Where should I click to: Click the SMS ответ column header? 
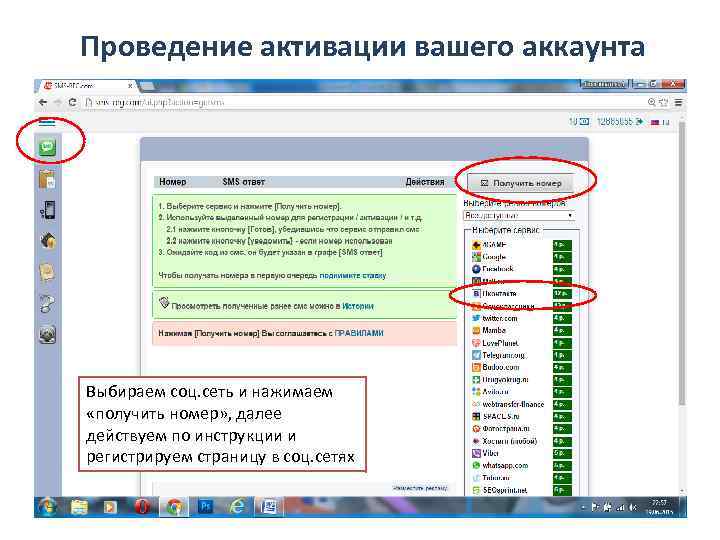pos(244,182)
